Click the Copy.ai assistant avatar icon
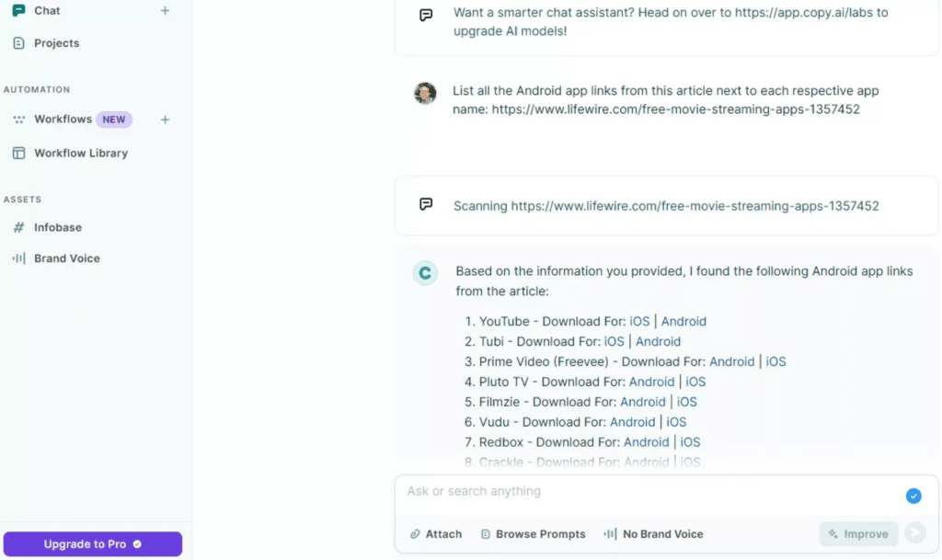 [x=424, y=272]
